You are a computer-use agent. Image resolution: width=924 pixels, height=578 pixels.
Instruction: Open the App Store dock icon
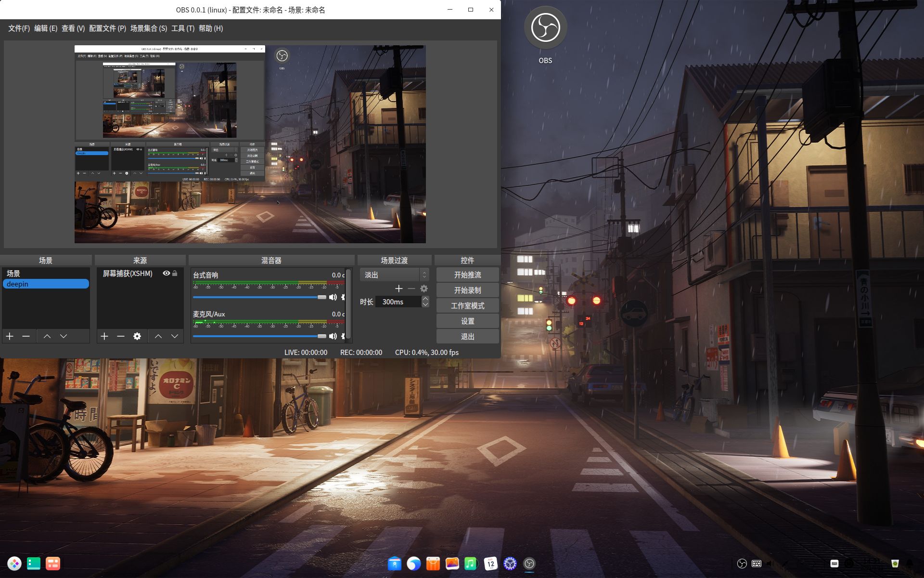pyautogui.click(x=433, y=564)
